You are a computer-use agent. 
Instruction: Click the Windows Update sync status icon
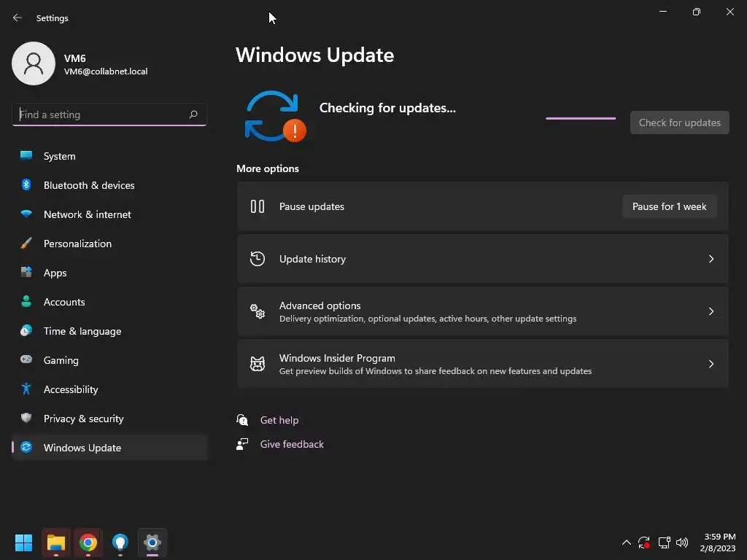(275, 117)
